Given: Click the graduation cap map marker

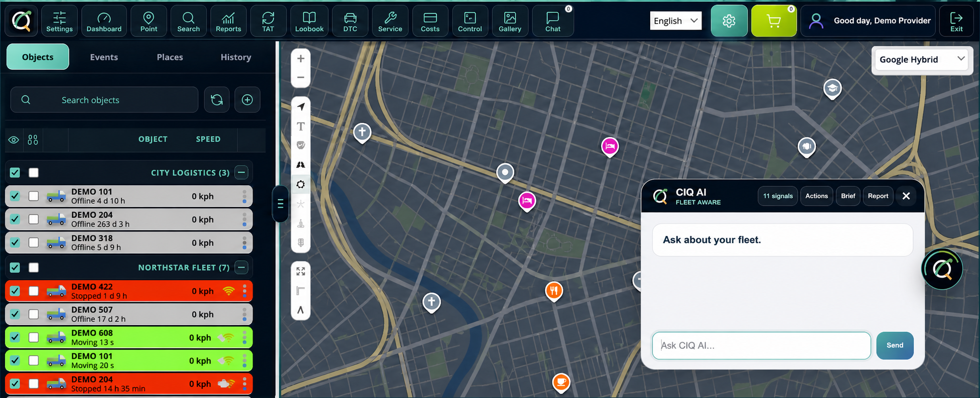Looking at the screenshot, I should [832, 90].
